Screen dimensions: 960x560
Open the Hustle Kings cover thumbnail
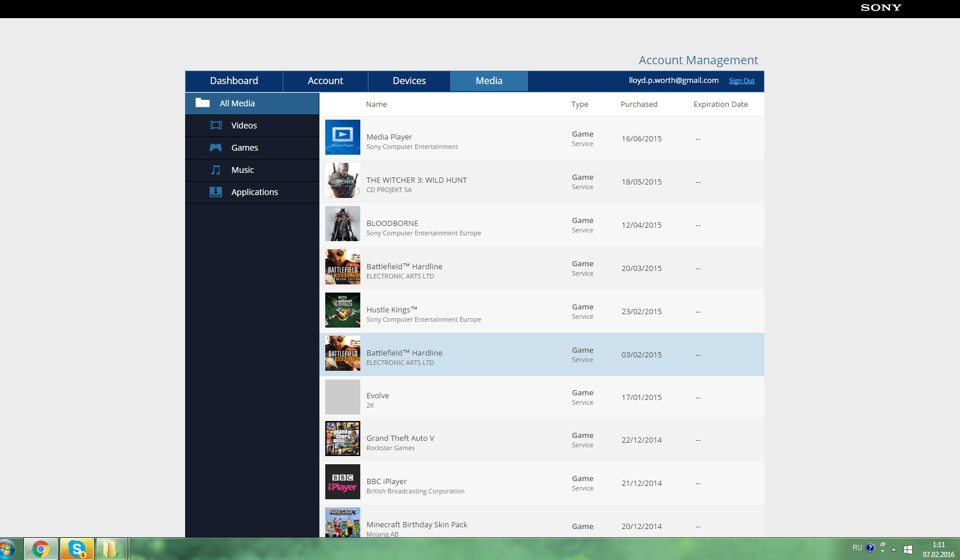[343, 310]
